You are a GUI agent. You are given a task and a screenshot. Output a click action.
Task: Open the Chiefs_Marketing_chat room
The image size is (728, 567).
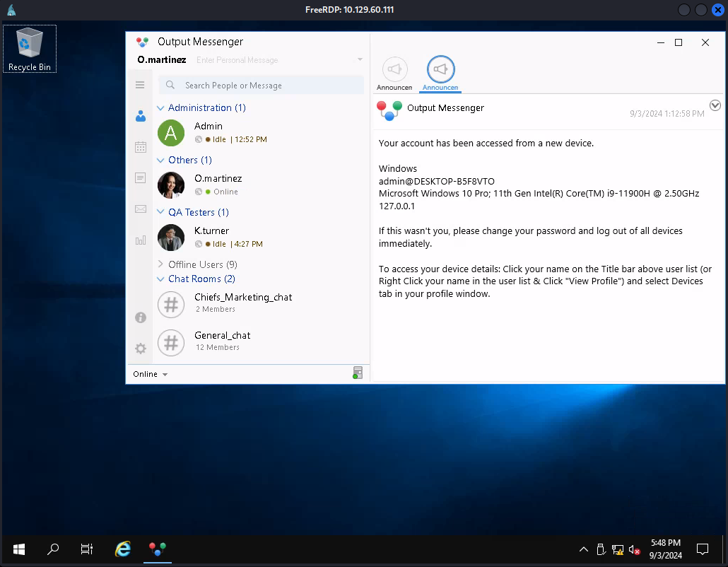[260, 305]
